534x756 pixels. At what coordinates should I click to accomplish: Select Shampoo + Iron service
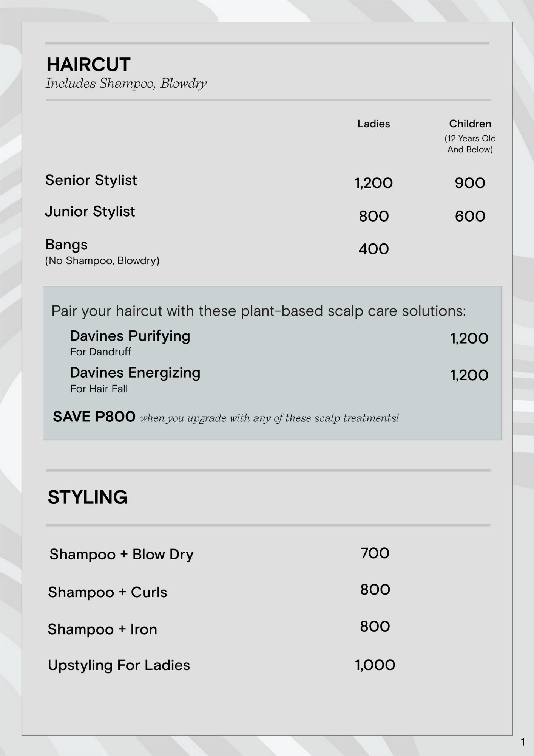point(102,629)
